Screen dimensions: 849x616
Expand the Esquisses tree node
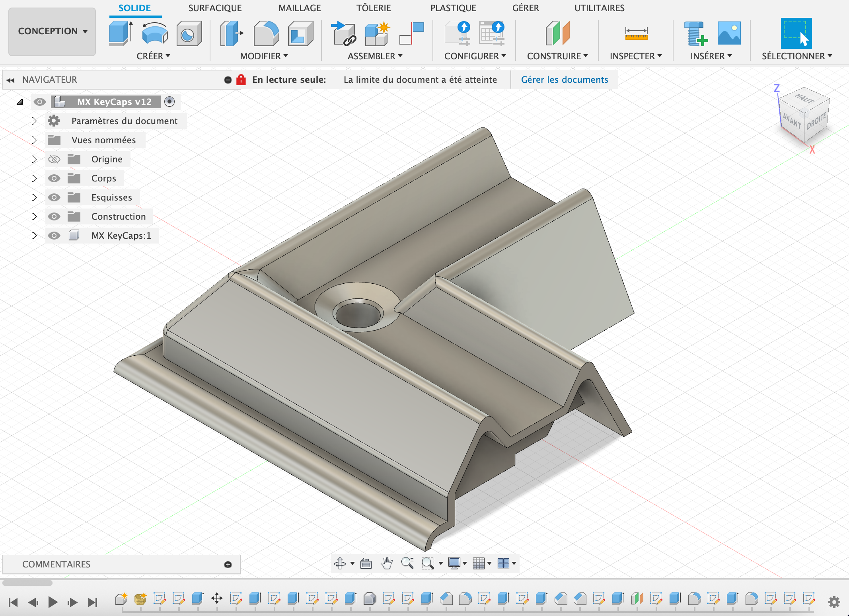pos(34,197)
